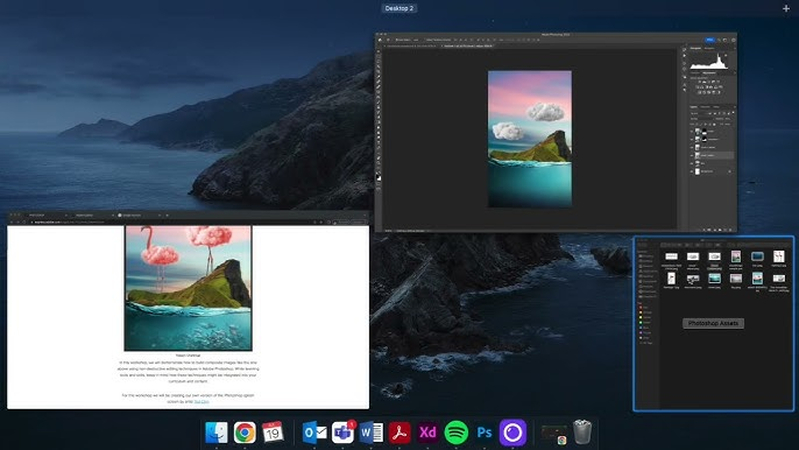The image size is (799, 450).
Task: Select the Desktop 2 space label
Action: coord(399,8)
